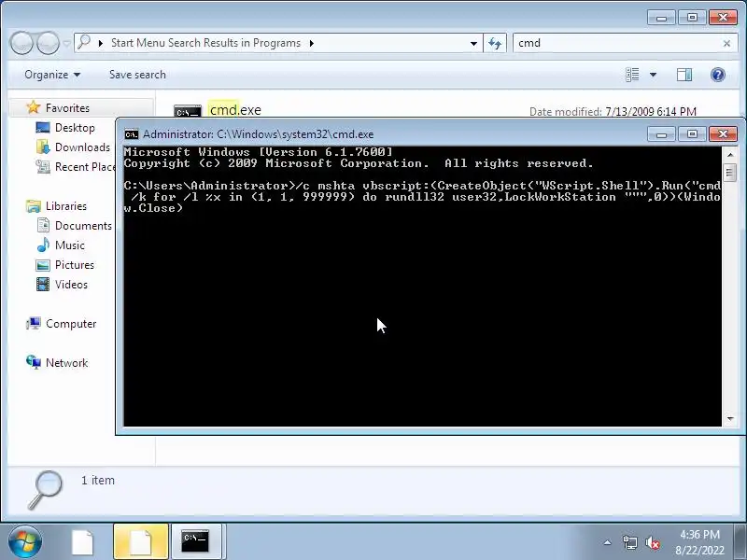The height and width of the screenshot is (560, 747).
Task: Click the Music note icon in sidebar
Action: 43,245
